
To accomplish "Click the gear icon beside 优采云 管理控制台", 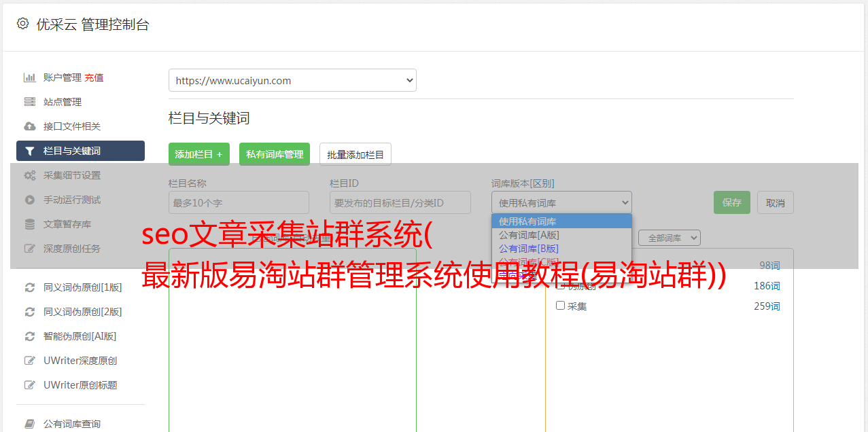I will pos(22,24).
